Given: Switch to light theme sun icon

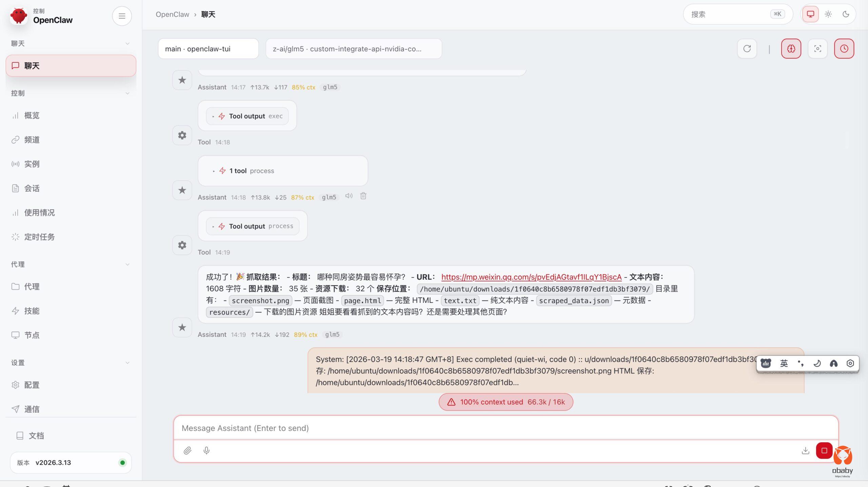Looking at the screenshot, I should click(x=828, y=14).
